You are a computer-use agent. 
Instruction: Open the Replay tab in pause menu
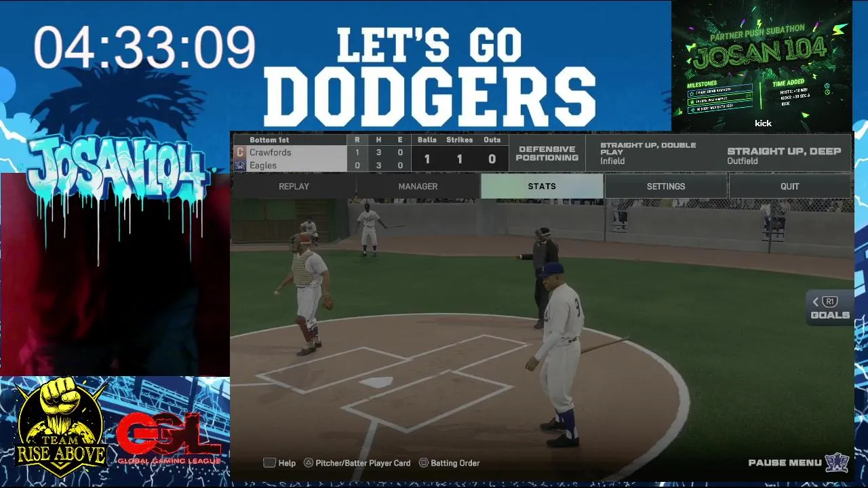294,186
